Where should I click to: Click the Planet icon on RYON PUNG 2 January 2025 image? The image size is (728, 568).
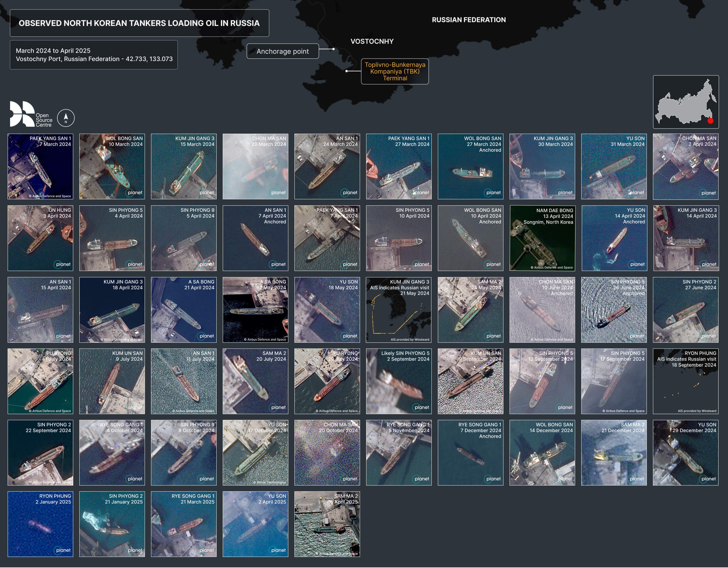(63, 550)
